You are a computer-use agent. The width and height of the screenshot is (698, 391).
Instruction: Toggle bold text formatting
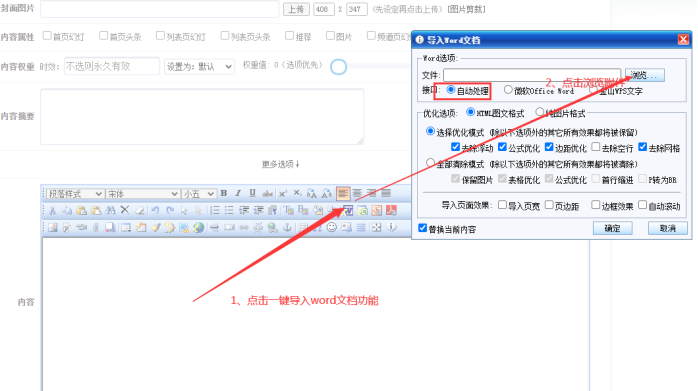point(224,193)
